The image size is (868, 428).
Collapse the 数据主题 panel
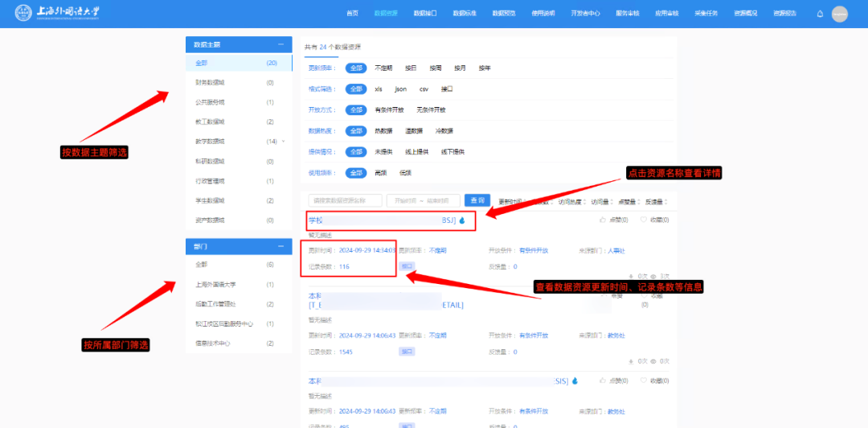tap(280, 44)
